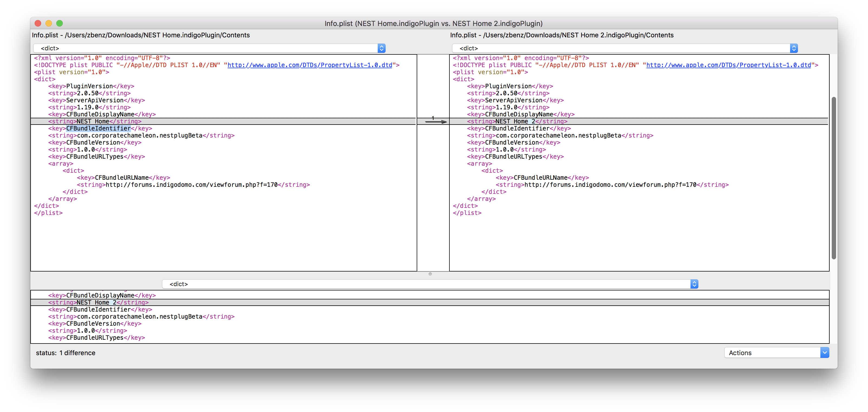Click the right pane plist version line
Screen dimensions: 868x412
pos(490,72)
